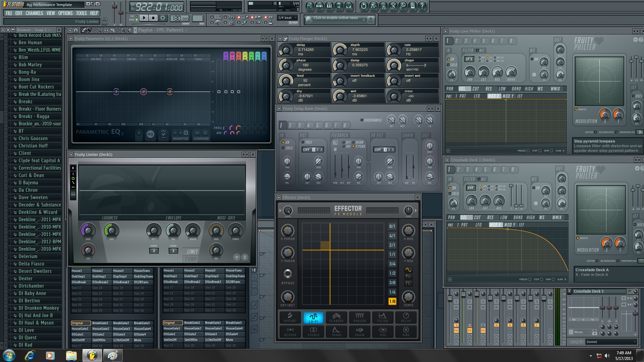Activate the LO-FI module in Effector
The image size is (644, 362).
(x=313, y=317)
